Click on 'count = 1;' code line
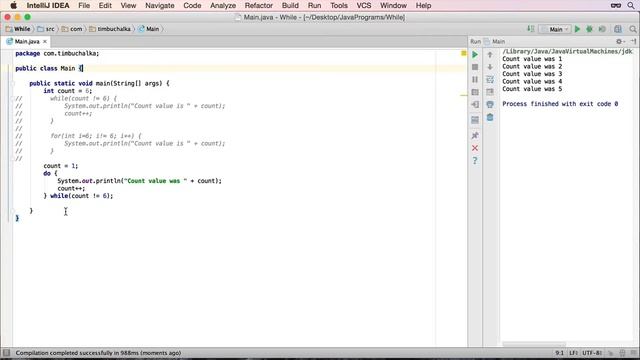 [x=60, y=166]
